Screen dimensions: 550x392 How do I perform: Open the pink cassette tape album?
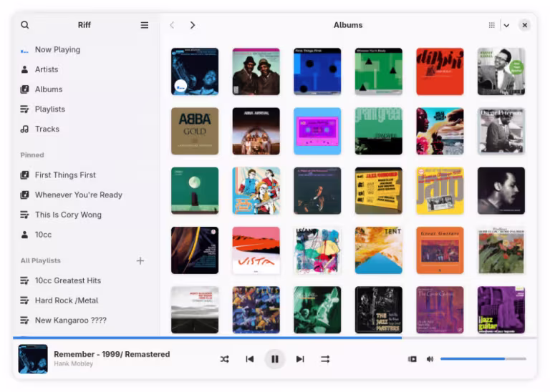coord(317,131)
